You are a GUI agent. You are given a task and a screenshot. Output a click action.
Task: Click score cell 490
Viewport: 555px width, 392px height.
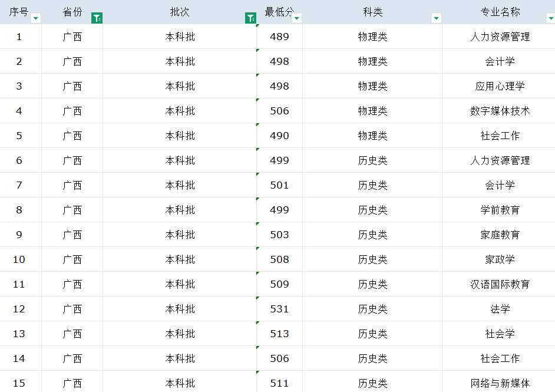point(279,136)
